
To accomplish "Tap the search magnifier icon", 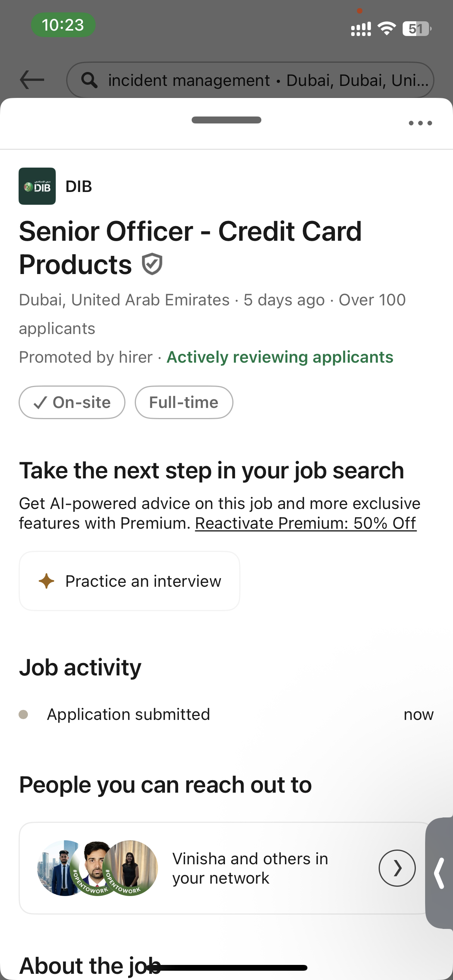I will tap(89, 80).
